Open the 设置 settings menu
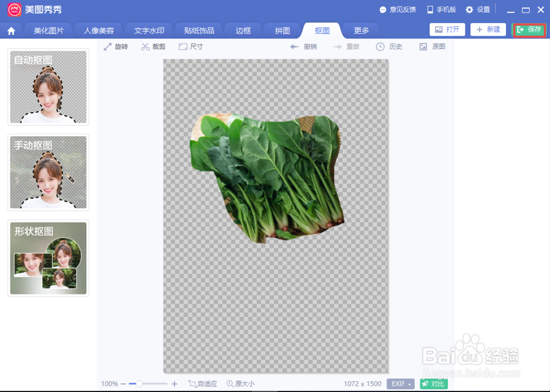This screenshot has height=392, width=550. (477, 9)
